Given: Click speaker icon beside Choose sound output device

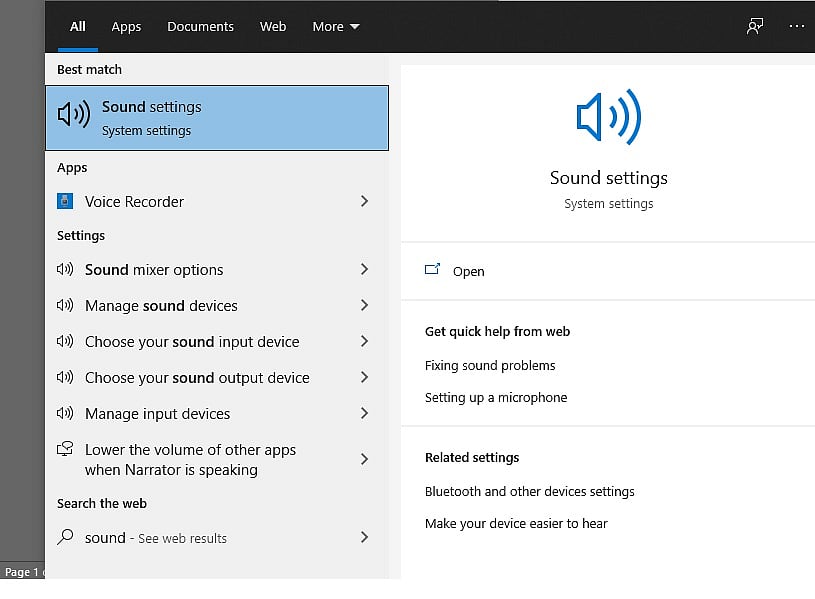Looking at the screenshot, I should [x=65, y=377].
